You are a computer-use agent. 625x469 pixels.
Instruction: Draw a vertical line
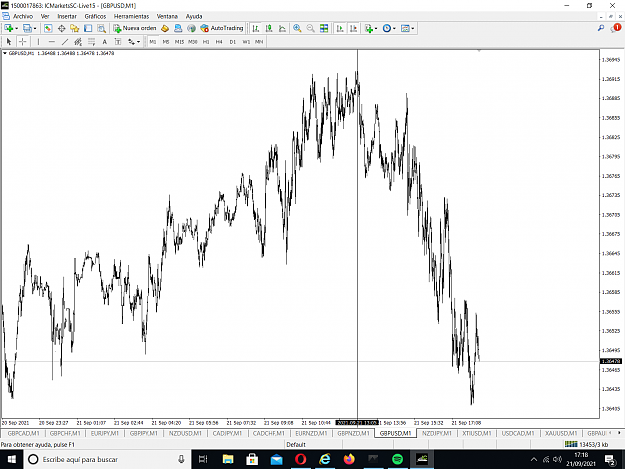pos(38,41)
